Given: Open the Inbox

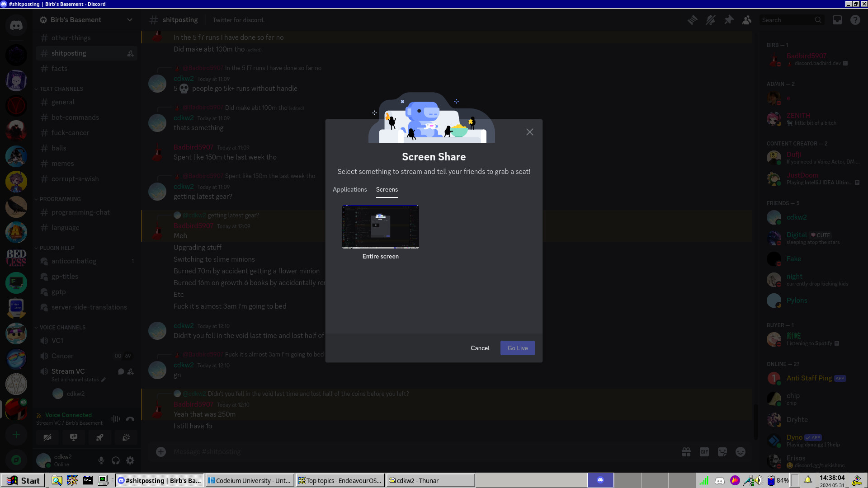Looking at the screenshot, I should (837, 20).
